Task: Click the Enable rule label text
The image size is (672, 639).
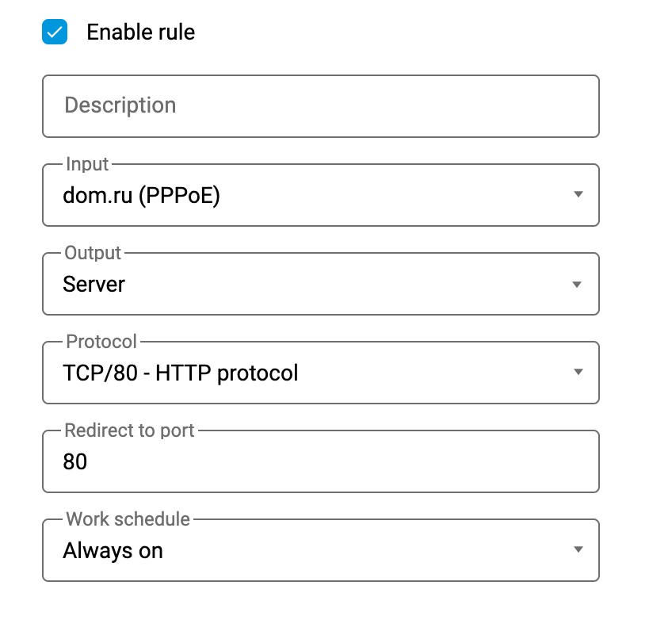Action: click(x=140, y=33)
